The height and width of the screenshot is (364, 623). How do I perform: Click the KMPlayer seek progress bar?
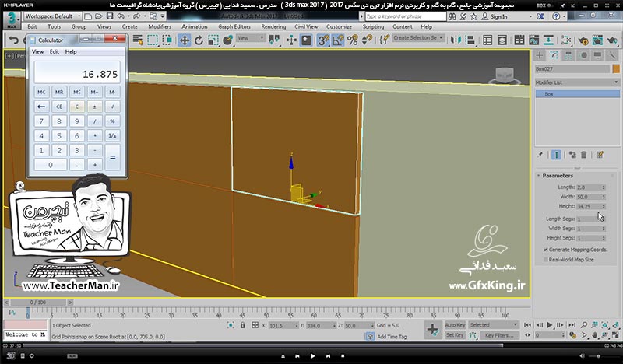pos(311,346)
